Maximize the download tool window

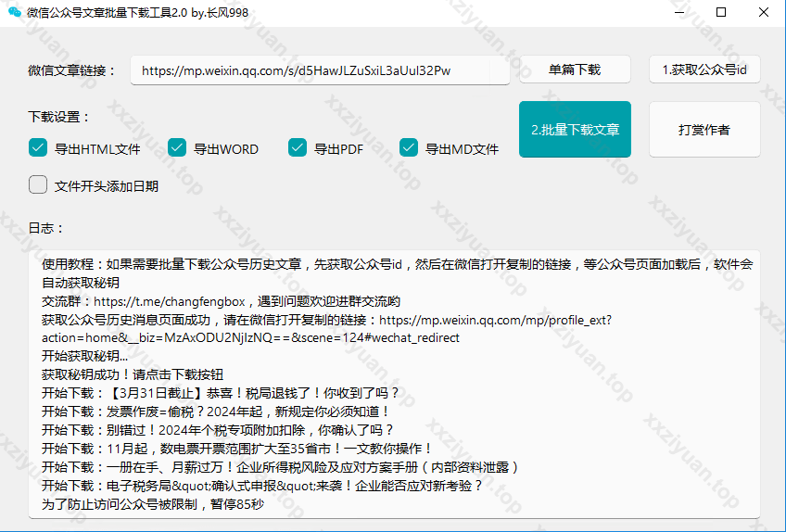point(721,13)
